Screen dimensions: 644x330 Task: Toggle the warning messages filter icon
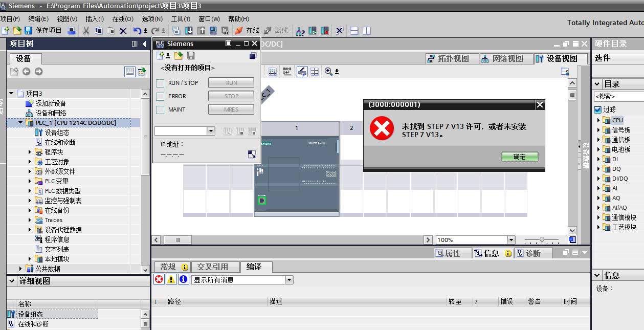171,279
